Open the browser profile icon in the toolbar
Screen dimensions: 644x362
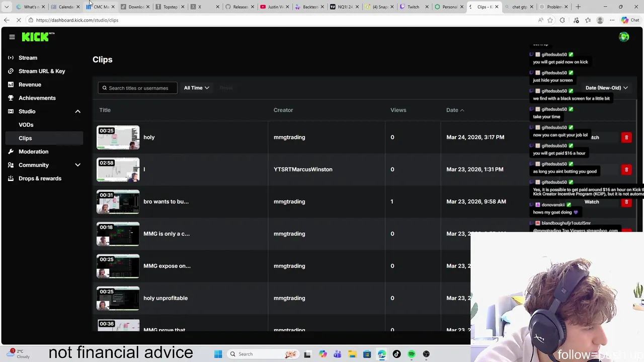click(600, 20)
